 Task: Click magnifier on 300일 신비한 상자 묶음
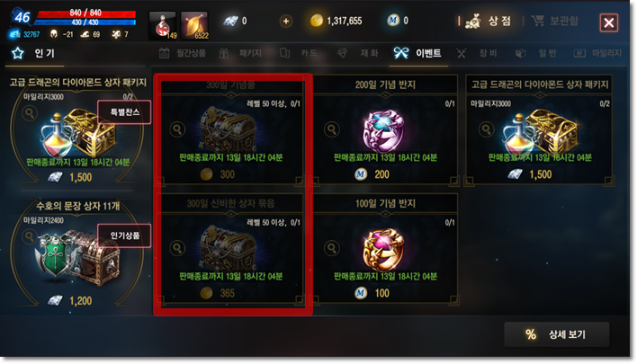(x=177, y=248)
